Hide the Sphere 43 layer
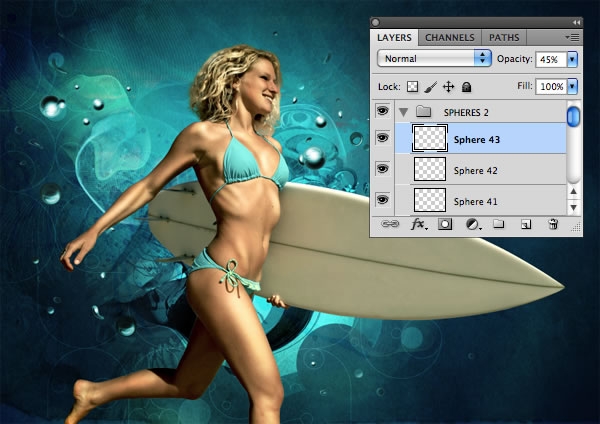The height and width of the screenshot is (424, 600). [382, 137]
